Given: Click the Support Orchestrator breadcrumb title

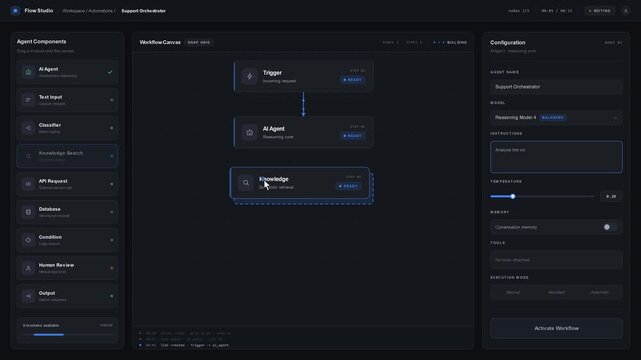Looking at the screenshot, I should (143, 11).
